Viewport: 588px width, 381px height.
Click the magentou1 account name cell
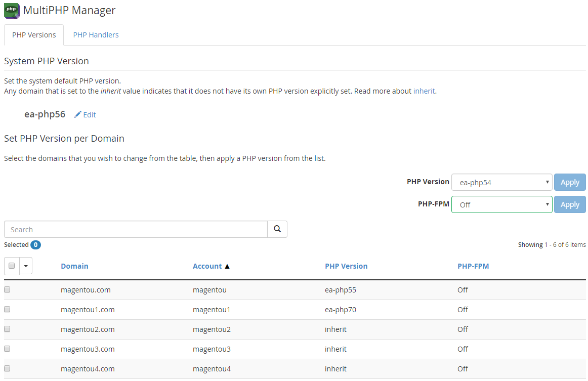tap(212, 310)
